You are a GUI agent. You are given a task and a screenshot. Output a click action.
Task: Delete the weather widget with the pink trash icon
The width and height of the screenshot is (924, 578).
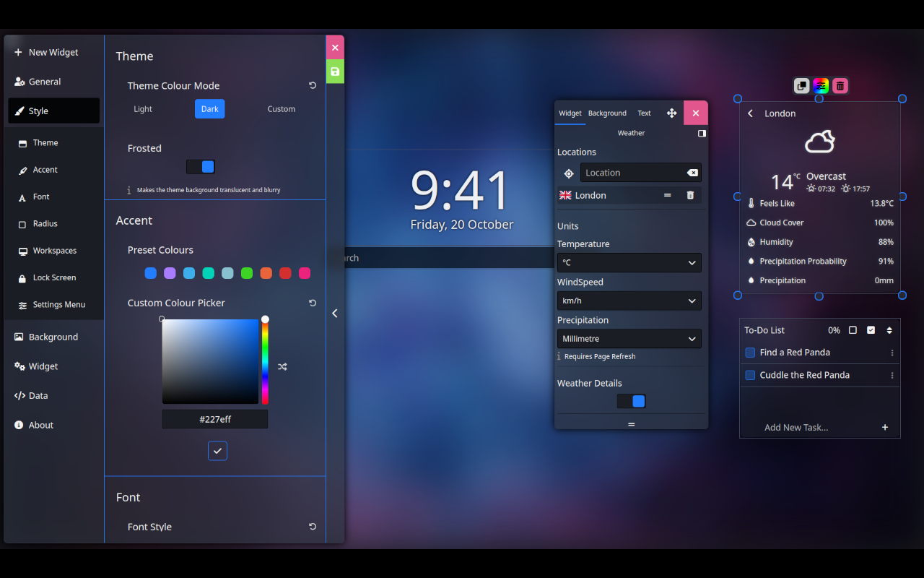point(840,85)
